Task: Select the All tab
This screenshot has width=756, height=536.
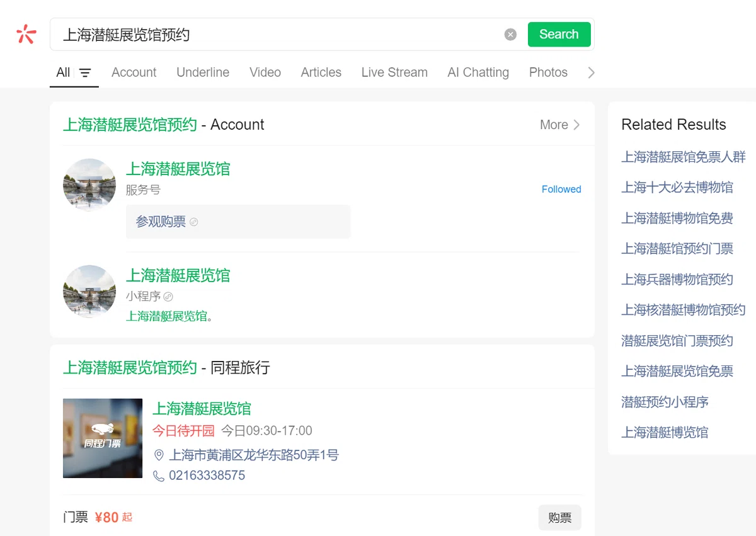Action: tap(63, 72)
